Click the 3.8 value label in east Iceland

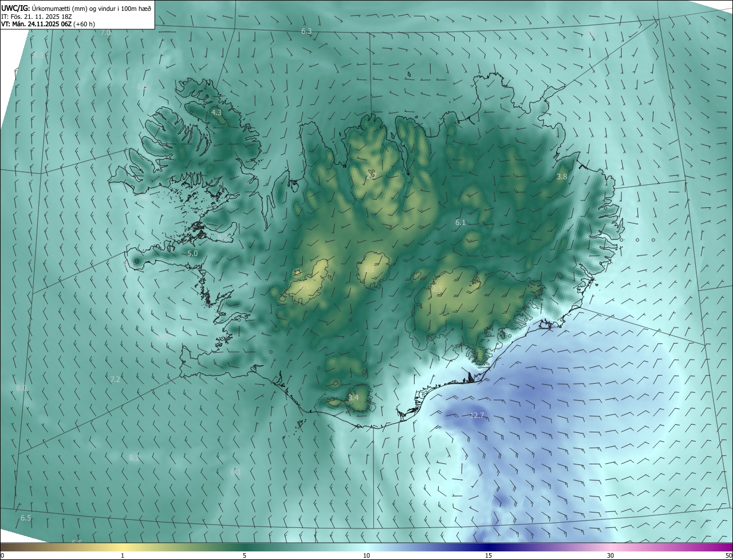tap(562, 177)
